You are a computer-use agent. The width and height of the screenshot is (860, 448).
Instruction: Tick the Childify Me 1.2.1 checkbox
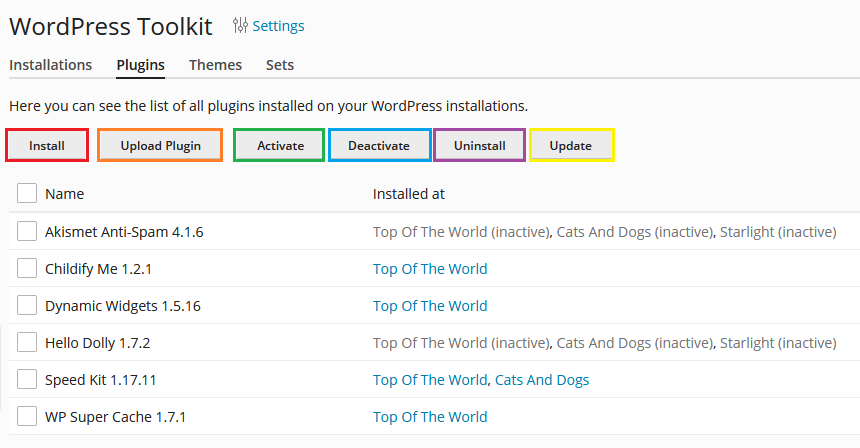pyautogui.click(x=27, y=268)
